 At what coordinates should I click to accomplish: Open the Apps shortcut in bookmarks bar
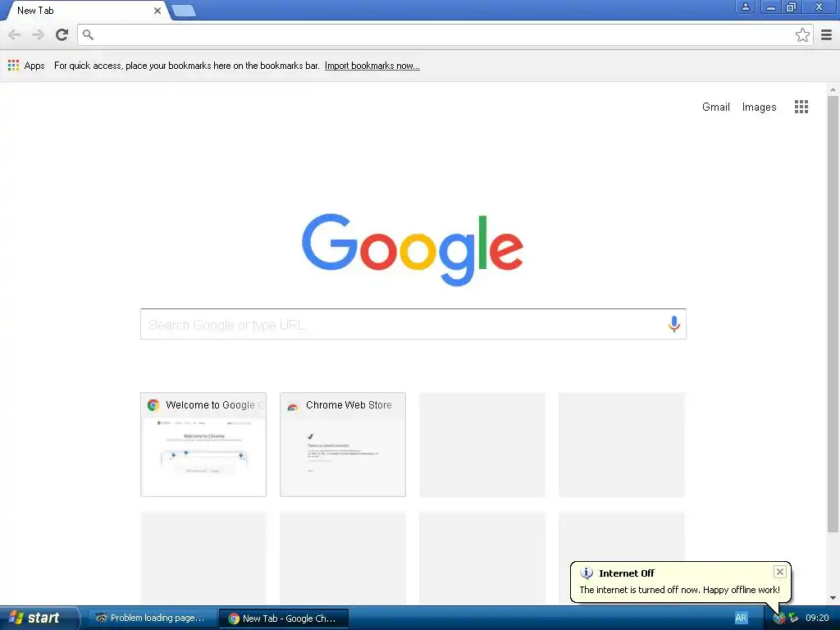pyautogui.click(x=26, y=66)
